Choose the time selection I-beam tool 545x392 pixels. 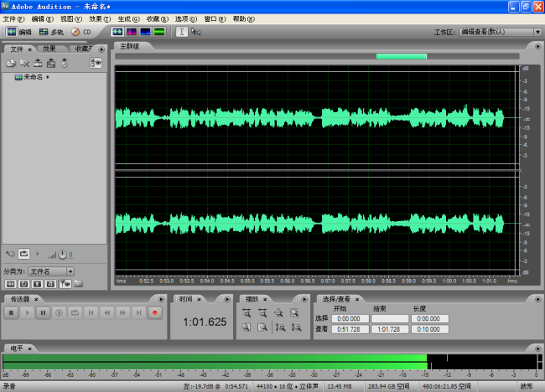point(181,32)
